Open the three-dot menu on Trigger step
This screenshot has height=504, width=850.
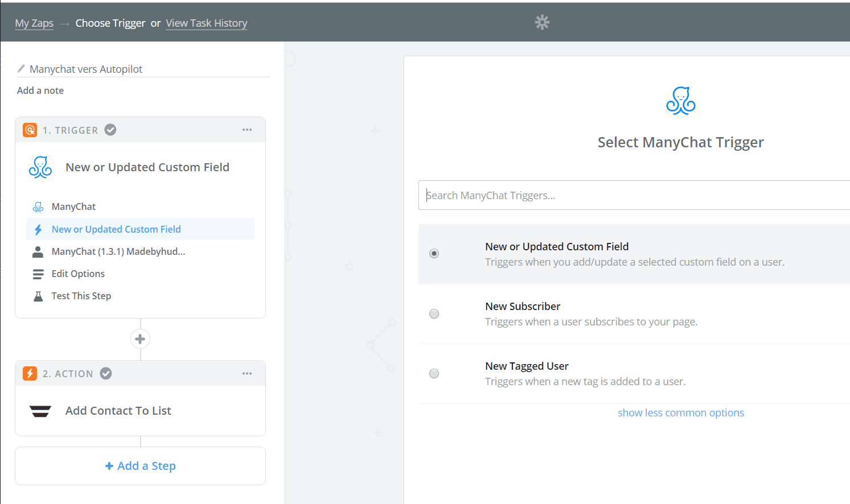pos(247,130)
